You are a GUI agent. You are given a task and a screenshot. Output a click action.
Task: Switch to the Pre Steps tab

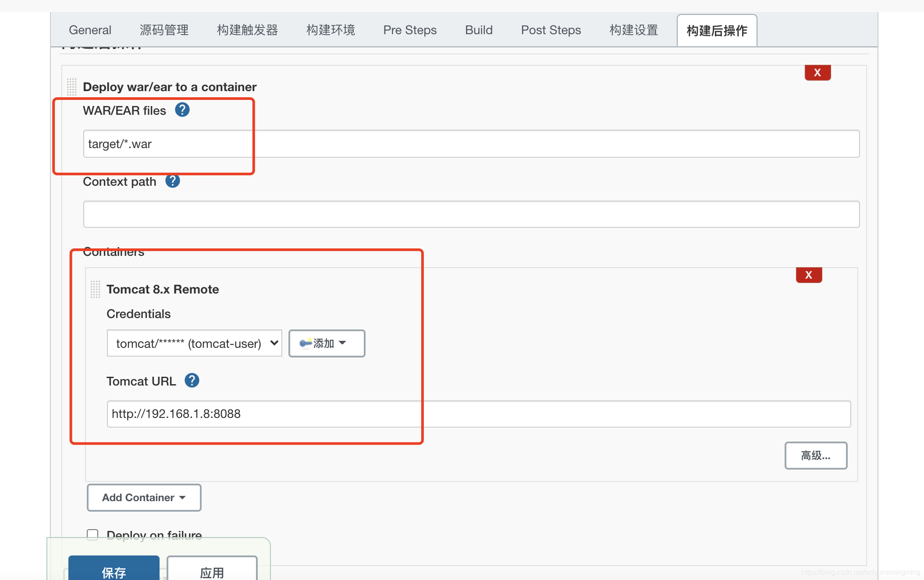(x=410, y=30)
